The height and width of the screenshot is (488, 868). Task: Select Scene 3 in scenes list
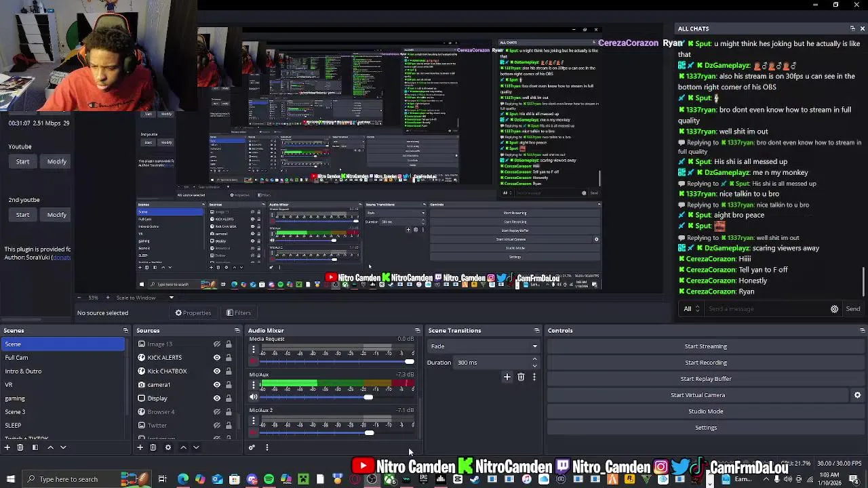[63, 412]
